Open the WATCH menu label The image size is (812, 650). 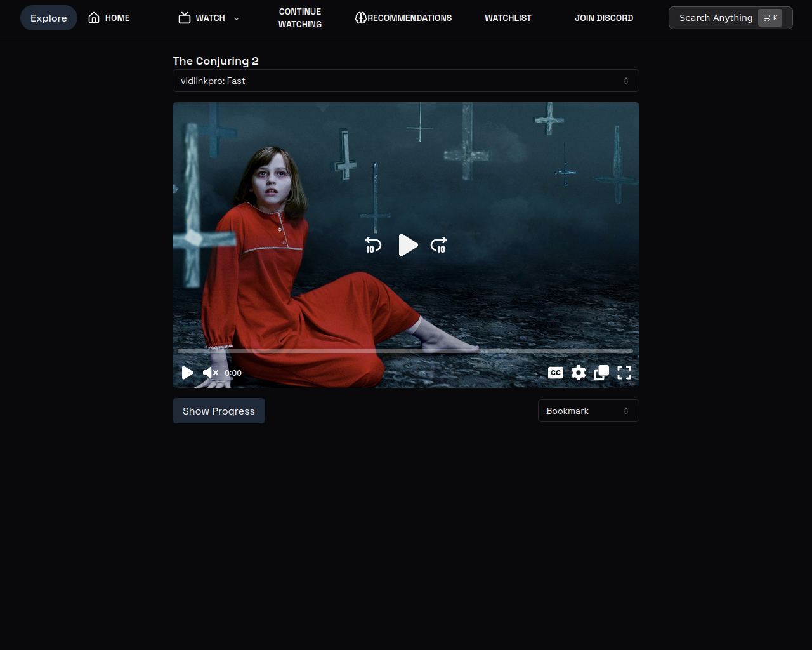pyautogui.click(x=211, y=18)
